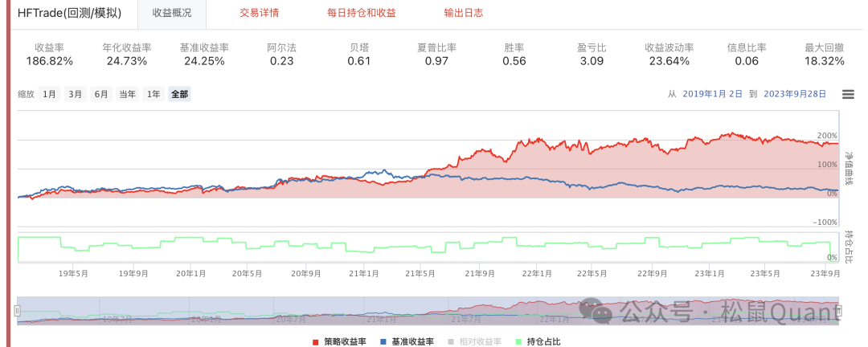Click the 盈亏比 value 3.09
The image size is (868, 347).
point(592,61)
